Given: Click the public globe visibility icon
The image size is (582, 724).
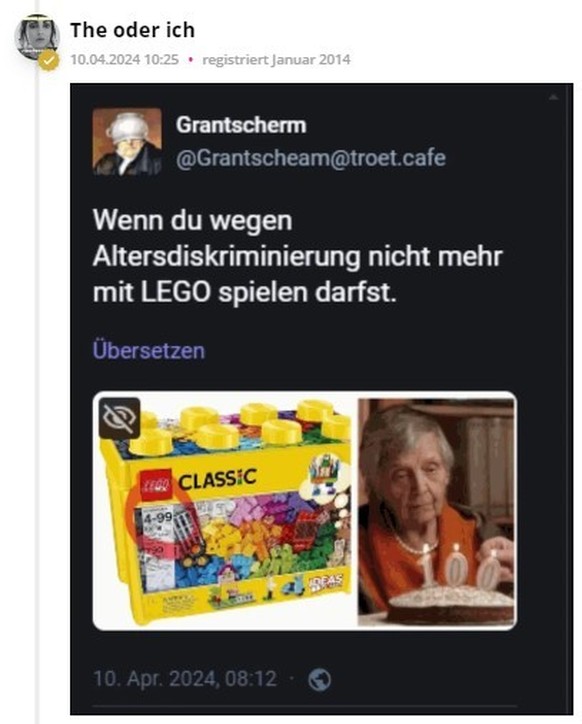Looking at the screenshot, I should tap(320, 679).
